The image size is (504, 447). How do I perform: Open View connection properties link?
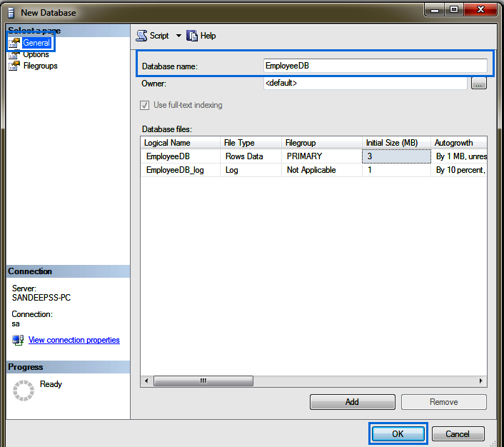[x=74, y=340]
